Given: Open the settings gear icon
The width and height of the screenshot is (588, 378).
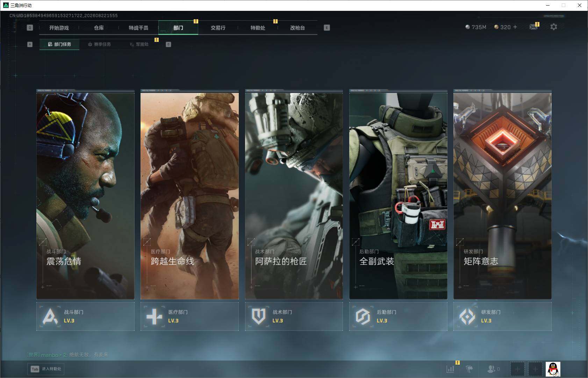Looking at the screenshot, I should (x=554, y=27).
